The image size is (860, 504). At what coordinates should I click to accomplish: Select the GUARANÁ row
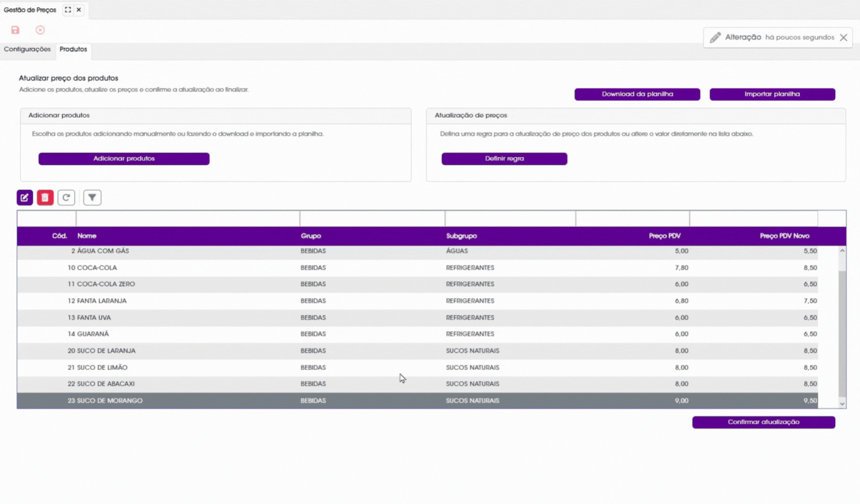pyautogui.click(x=417, y=334)
